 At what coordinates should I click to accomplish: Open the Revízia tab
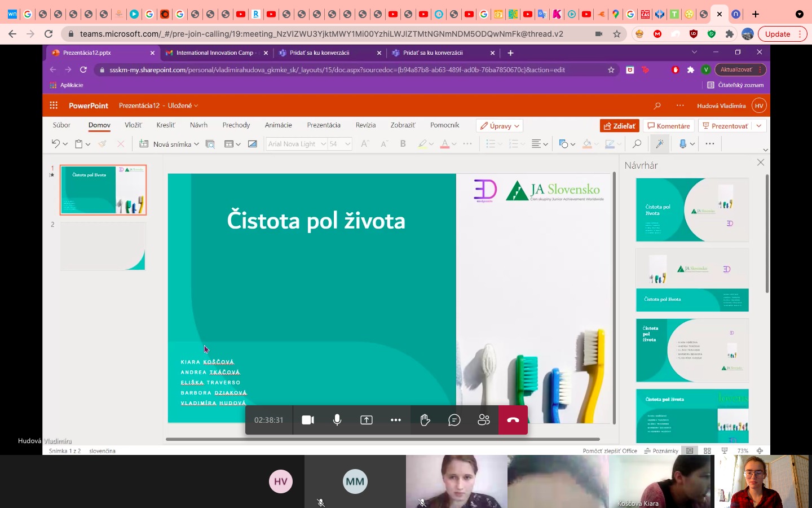pyautogui.click(x=365, y=125)
